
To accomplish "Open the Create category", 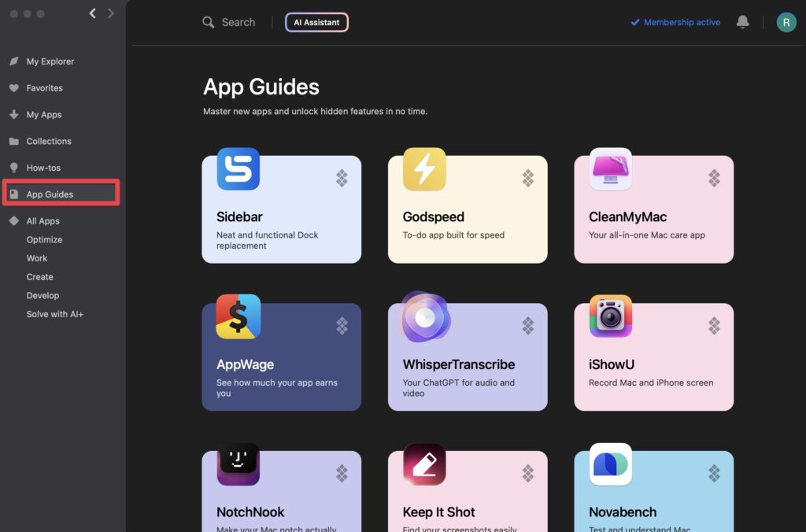I will click(39, 276).
